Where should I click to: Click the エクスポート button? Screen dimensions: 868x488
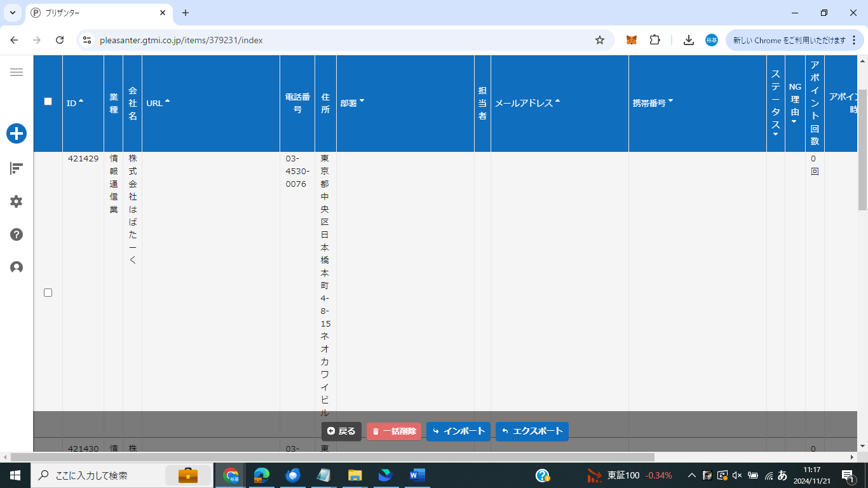(x=532, y=431)
